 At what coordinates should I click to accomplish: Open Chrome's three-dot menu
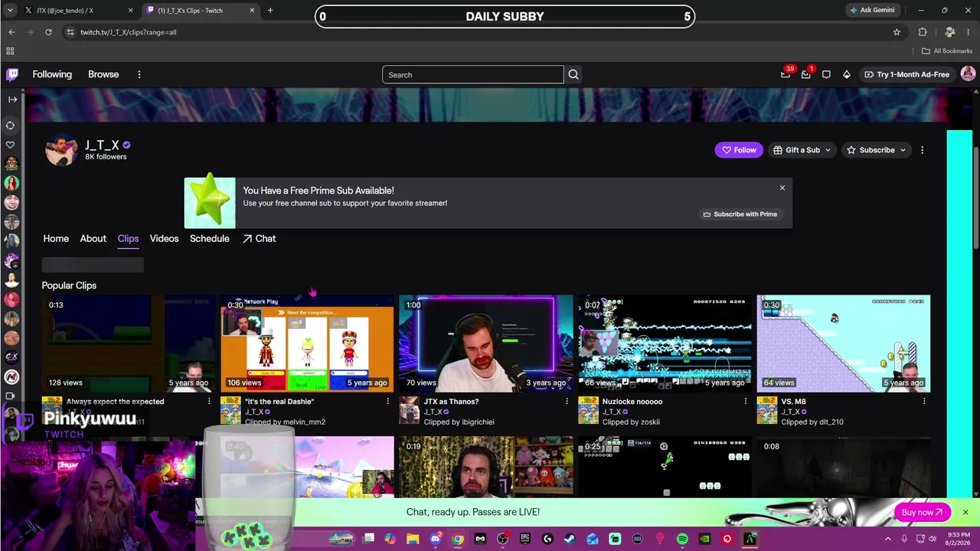point(969,32)
